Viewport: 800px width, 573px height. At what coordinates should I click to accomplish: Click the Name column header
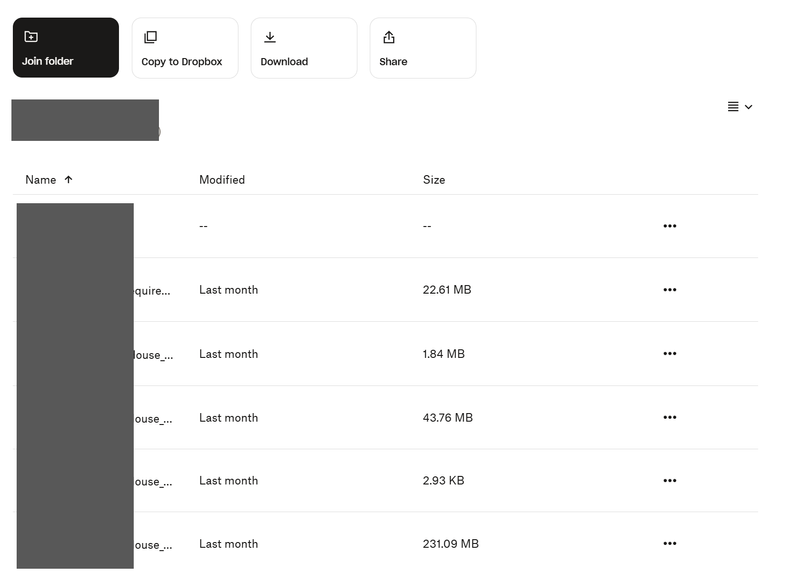point(41,180)
